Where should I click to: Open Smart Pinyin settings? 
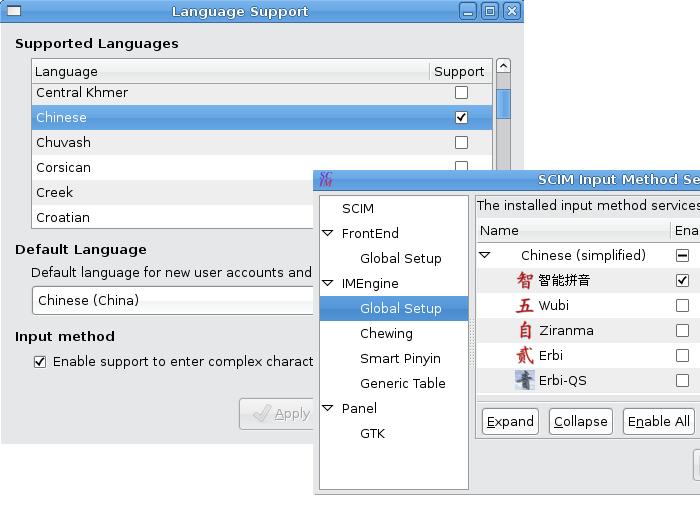point(400,358)
